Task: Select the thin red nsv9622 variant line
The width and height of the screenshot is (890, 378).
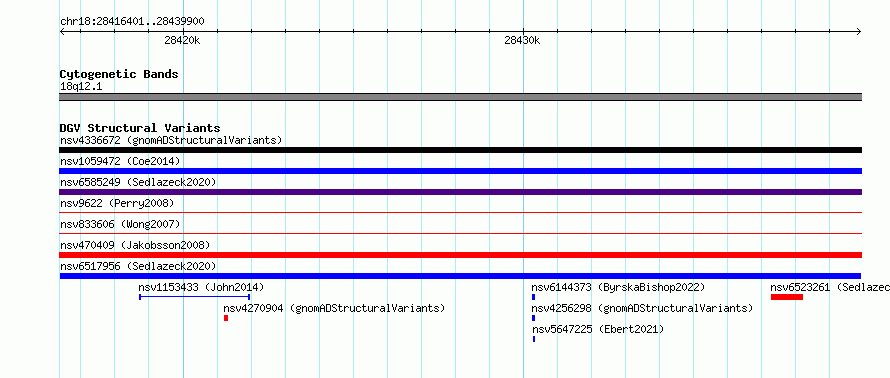Action: pos(460,213)
